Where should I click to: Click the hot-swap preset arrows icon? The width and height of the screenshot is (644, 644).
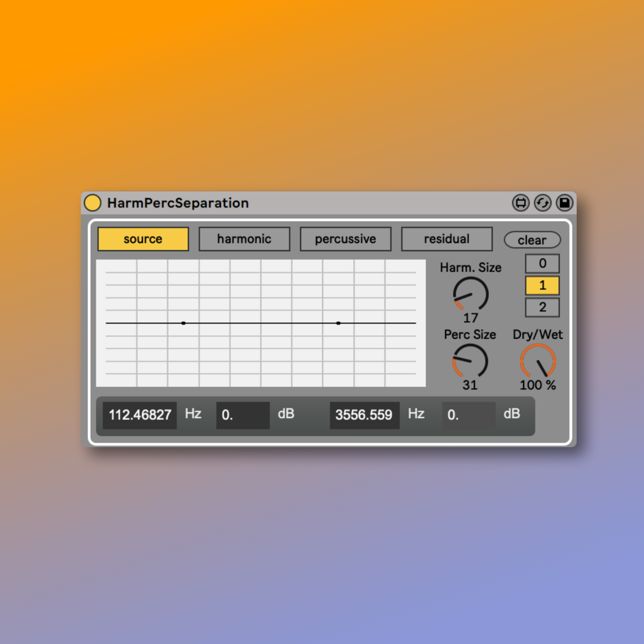(542, 203)
